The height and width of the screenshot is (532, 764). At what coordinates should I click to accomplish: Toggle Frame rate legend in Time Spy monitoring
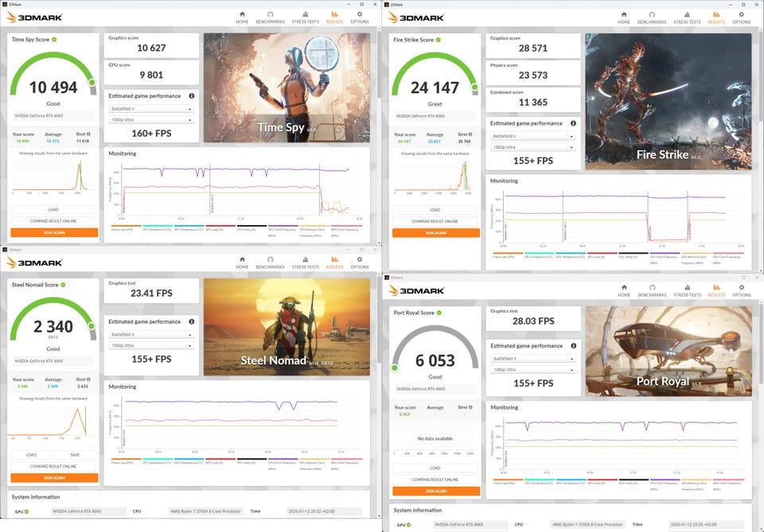click(127, 228)
